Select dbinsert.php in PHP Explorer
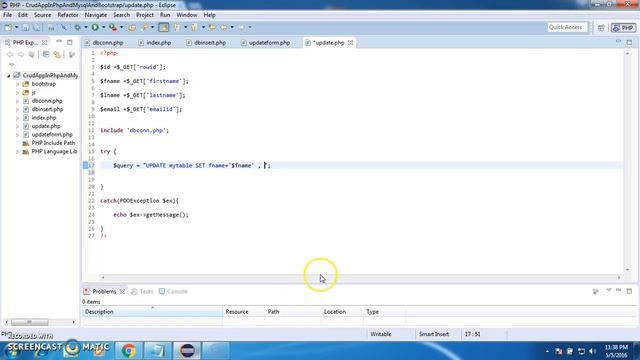 coord(47,109)
